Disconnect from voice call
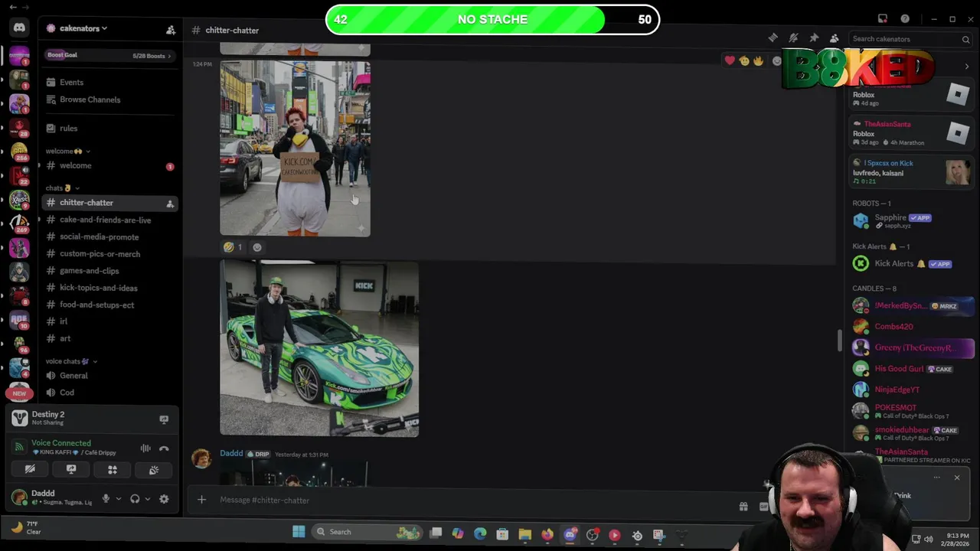 tap(164, 448)
